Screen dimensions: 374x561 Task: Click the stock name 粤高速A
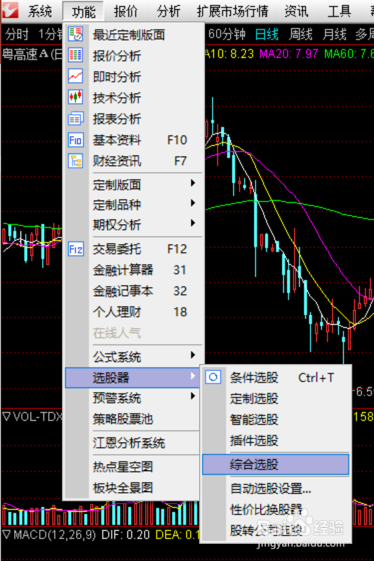(25, 54)
